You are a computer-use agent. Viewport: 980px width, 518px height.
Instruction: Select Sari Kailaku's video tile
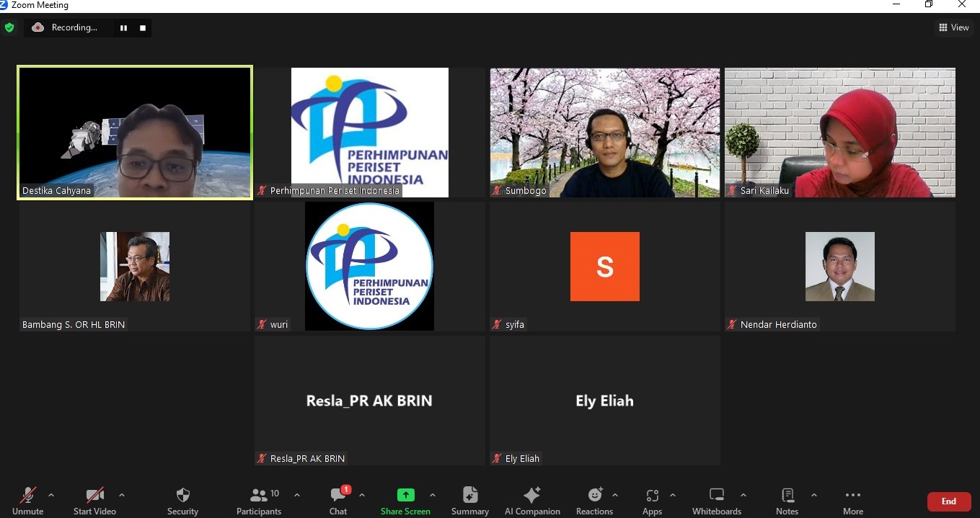click(840, 133)
